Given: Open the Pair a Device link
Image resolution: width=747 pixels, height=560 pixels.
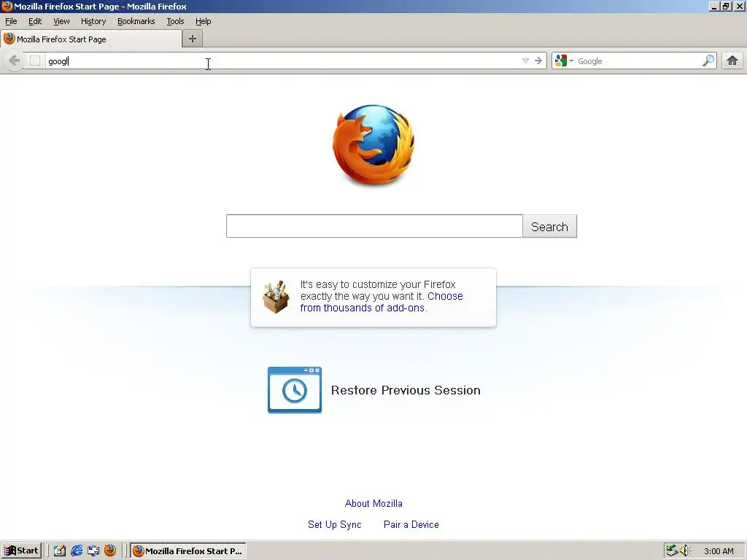Looking at the screenshot, I should coord(411,524).
